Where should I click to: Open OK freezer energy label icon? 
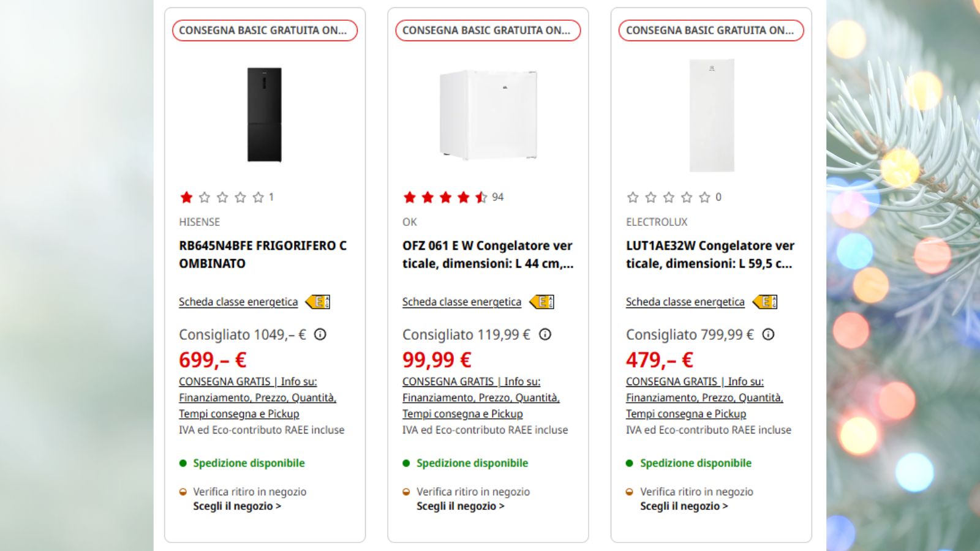click(x=541, y=302)
